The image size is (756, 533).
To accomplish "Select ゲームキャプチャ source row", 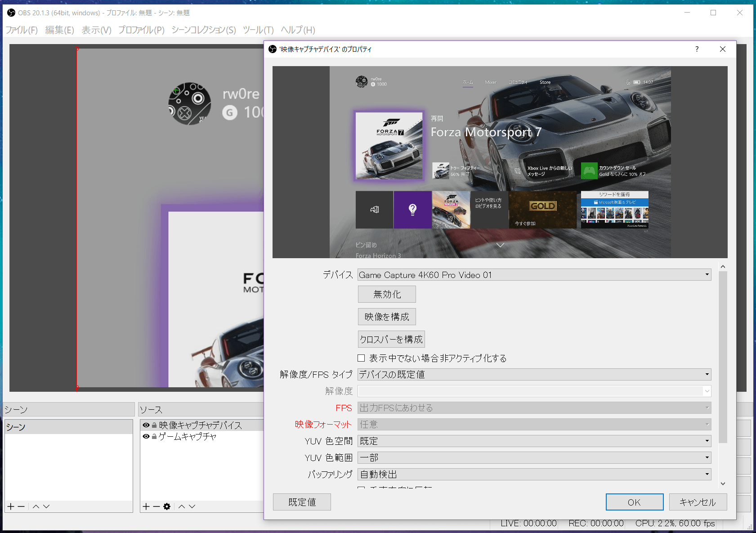I will 202,436.
